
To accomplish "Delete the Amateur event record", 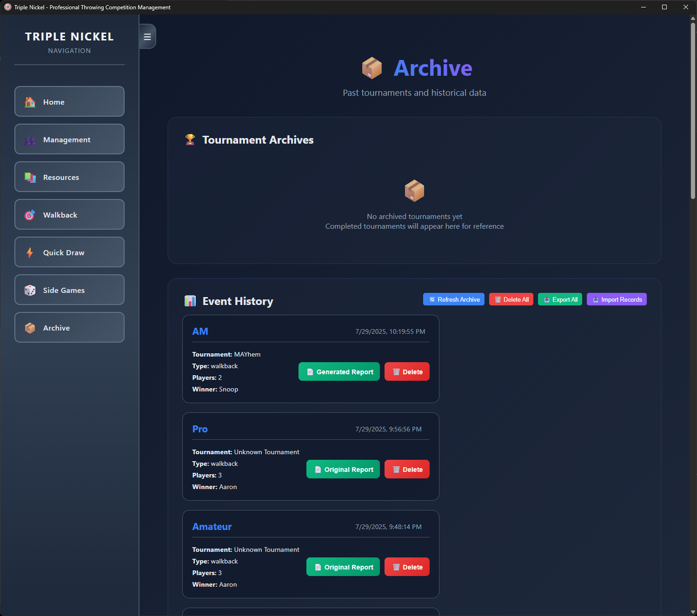I will point(407,567).
